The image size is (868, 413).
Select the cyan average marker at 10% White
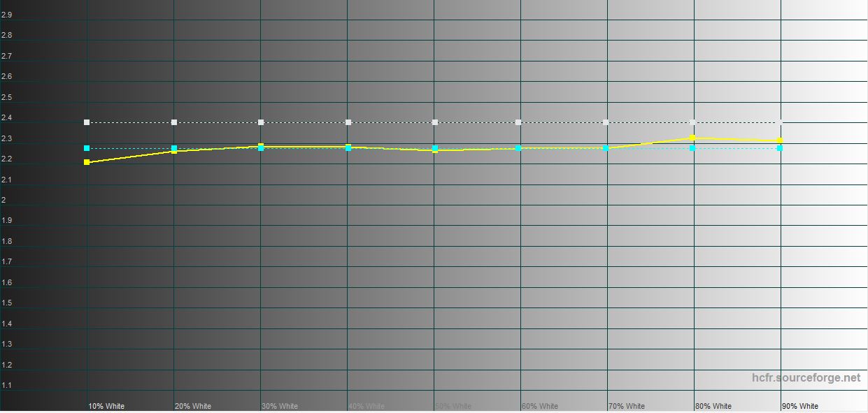[87, 148]
